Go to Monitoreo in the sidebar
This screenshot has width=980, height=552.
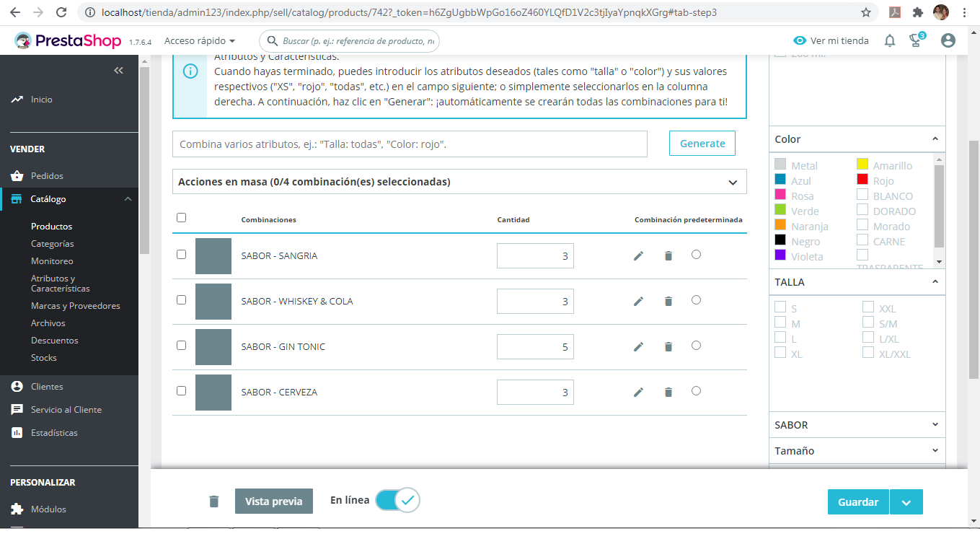click(52, 261)
